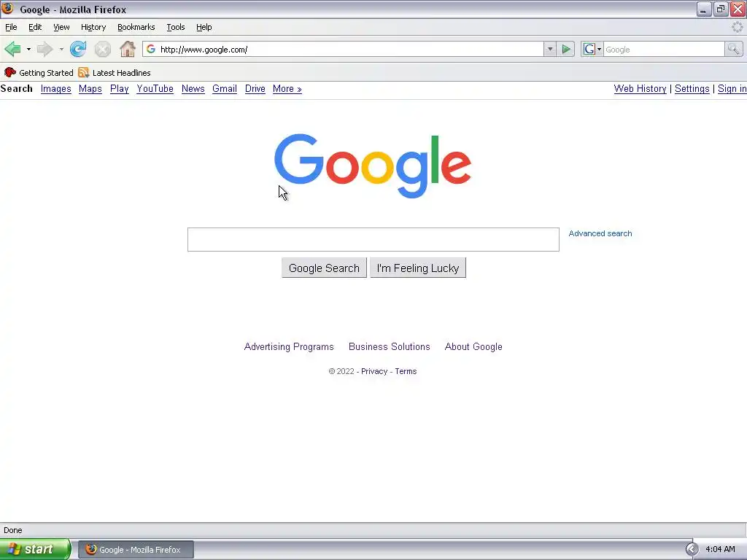The height and width of the screenshot is (560, 747).
Task: Close the Firefox window
Action: pos(738,9)
